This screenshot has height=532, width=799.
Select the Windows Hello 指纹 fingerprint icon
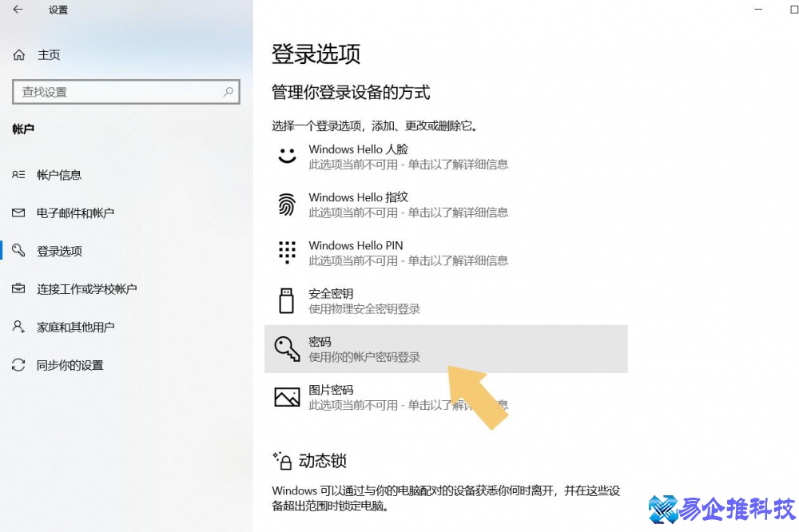pos(287,204)
